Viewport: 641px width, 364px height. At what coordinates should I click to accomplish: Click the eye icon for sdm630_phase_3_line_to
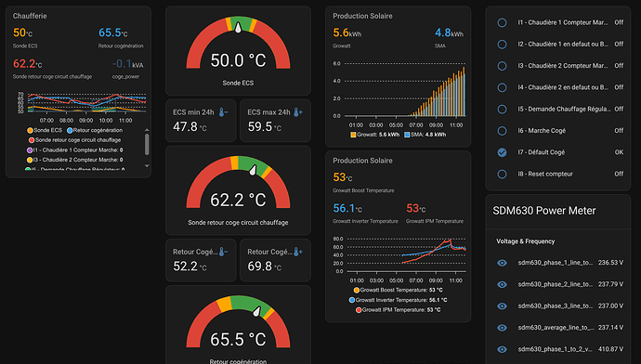502,306
